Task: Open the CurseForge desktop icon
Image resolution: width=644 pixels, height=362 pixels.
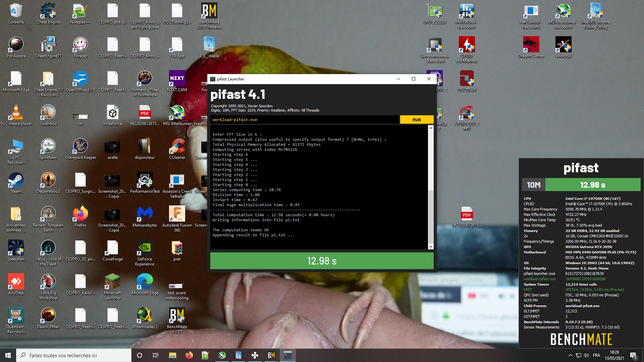Action: point(112,251)
